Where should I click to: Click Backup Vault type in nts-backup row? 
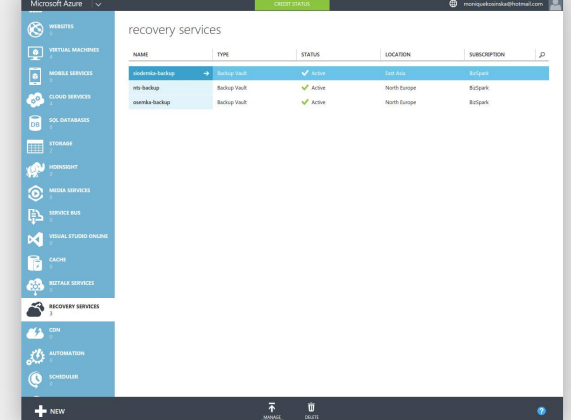(x=232, y=88)
